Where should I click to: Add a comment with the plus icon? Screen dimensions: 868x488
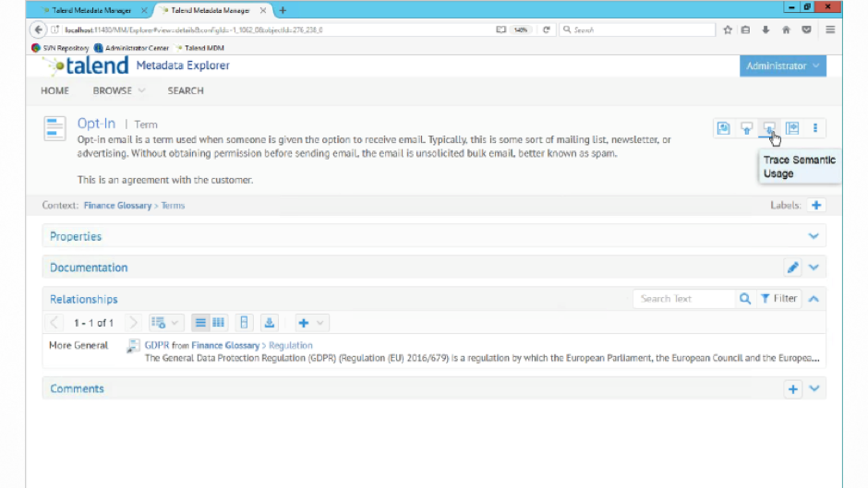(792, 389)
